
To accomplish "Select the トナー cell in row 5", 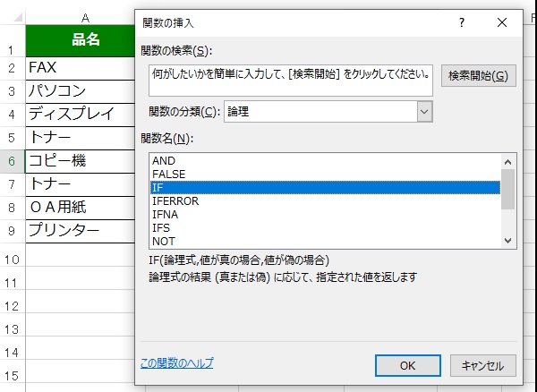I will point(81,139).
